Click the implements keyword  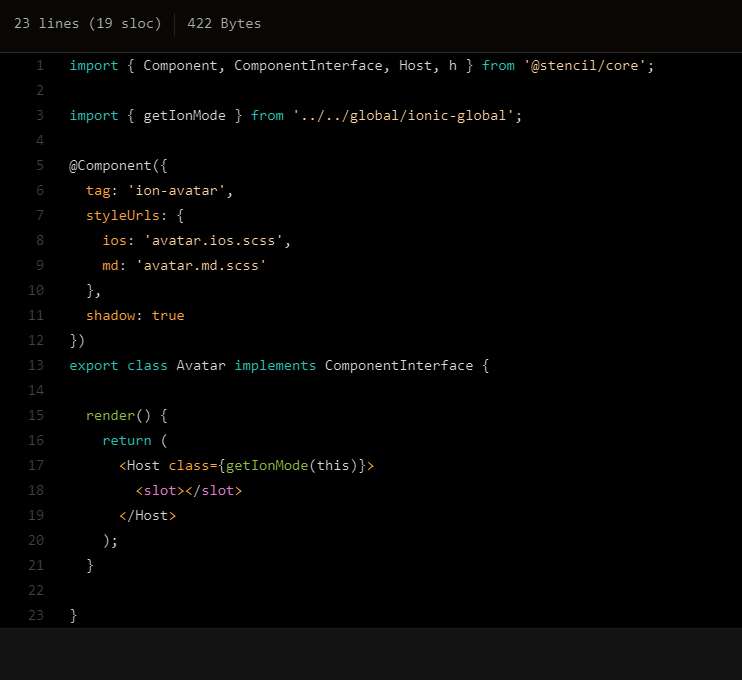pyautogui.click(x=275, y=365)
